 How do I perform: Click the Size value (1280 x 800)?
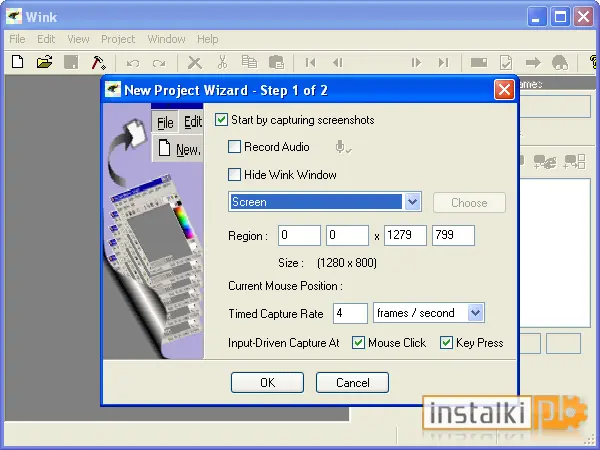point(347,263)
